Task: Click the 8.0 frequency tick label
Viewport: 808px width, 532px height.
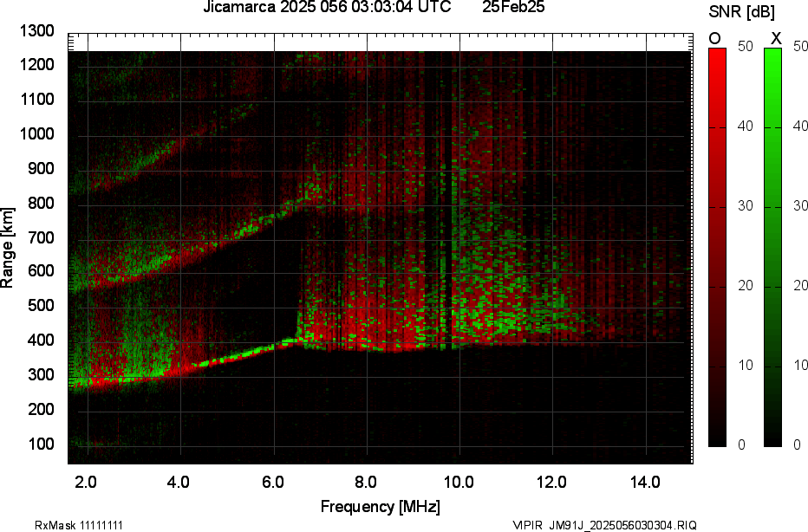Action: pos(365,482)
